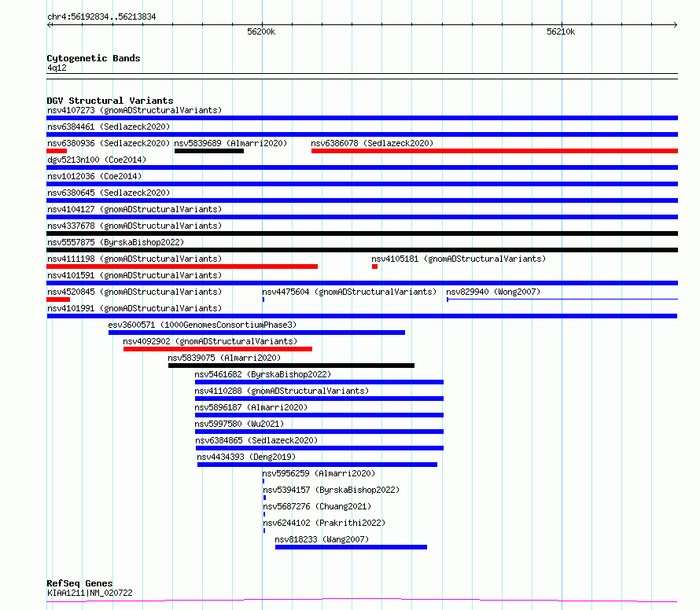Click the KIAA1211|NM_020722 gene label
The width and height of the screenshot is (700, 610).
pyautogui.click(x=90, y=593)
